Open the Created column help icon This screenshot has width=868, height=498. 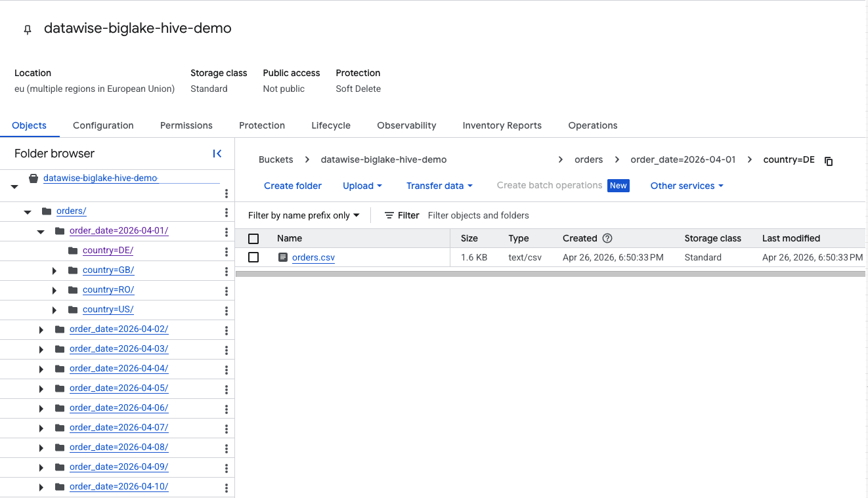(607, 238)
